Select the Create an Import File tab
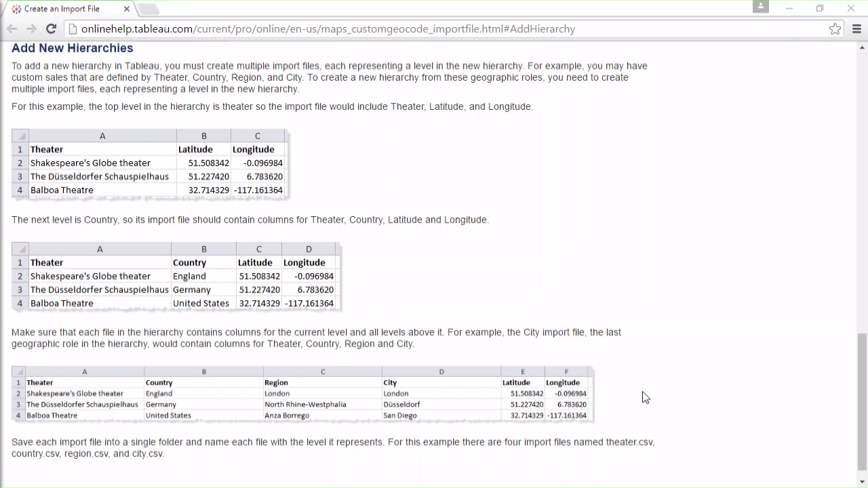The image size is (868, 488). coord(61,9)
